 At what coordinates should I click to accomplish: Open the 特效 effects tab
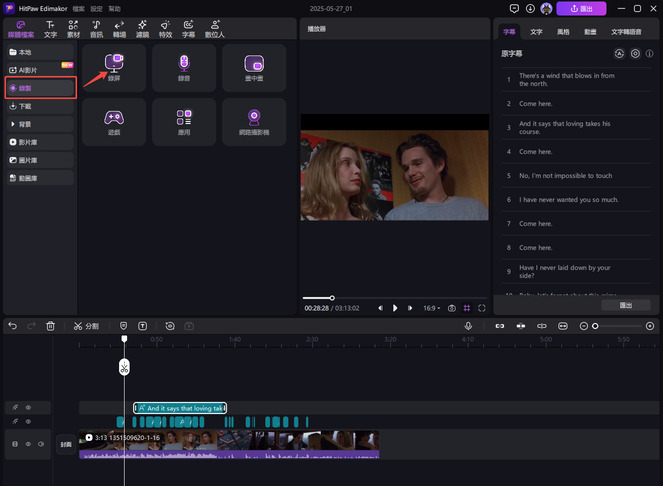click(165, 29)
